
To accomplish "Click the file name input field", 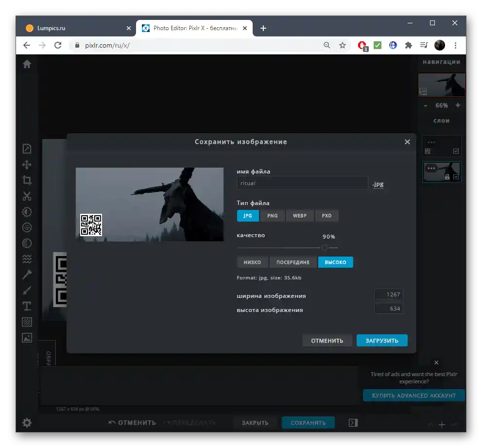I will [x=302, y=183].
